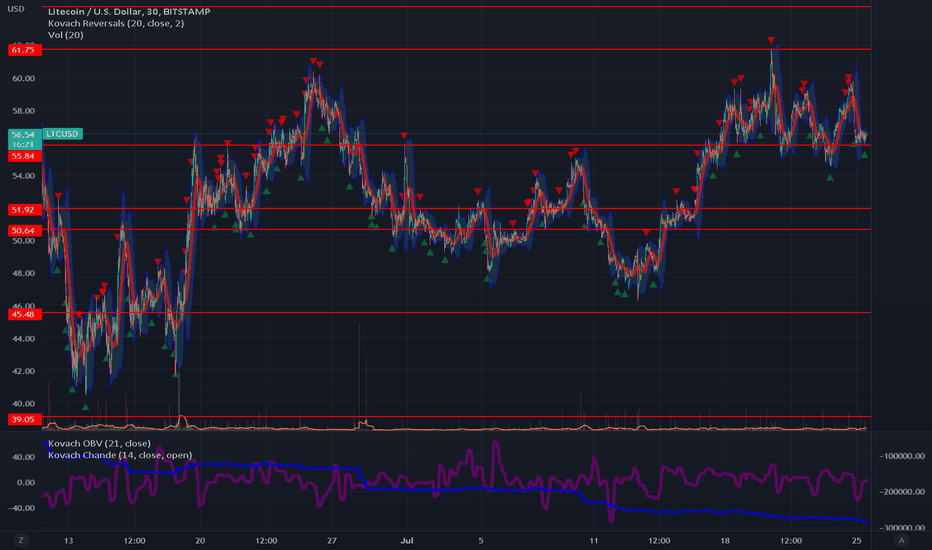Viewport: 932px width, 550px height.
Task: Select the Kovach Chande indicator legend
Action: pyautogui.click(x=120, y=455)
